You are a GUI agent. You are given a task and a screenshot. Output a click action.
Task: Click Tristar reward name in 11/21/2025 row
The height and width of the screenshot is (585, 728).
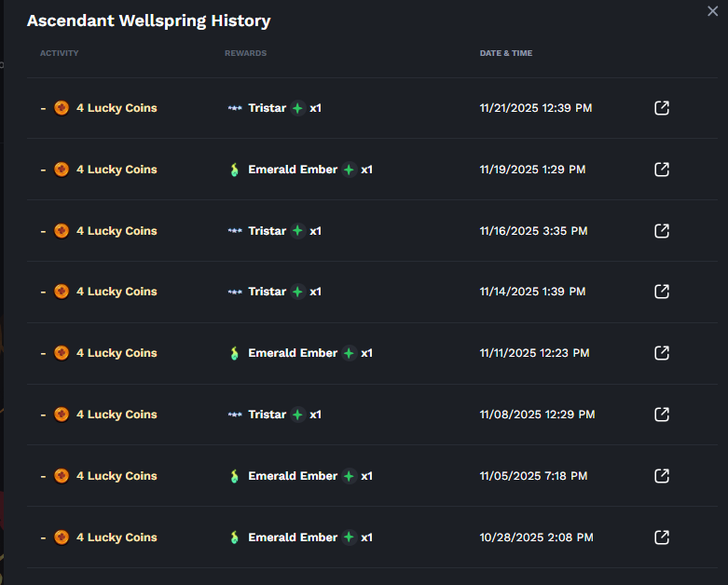tap(267, 108)
